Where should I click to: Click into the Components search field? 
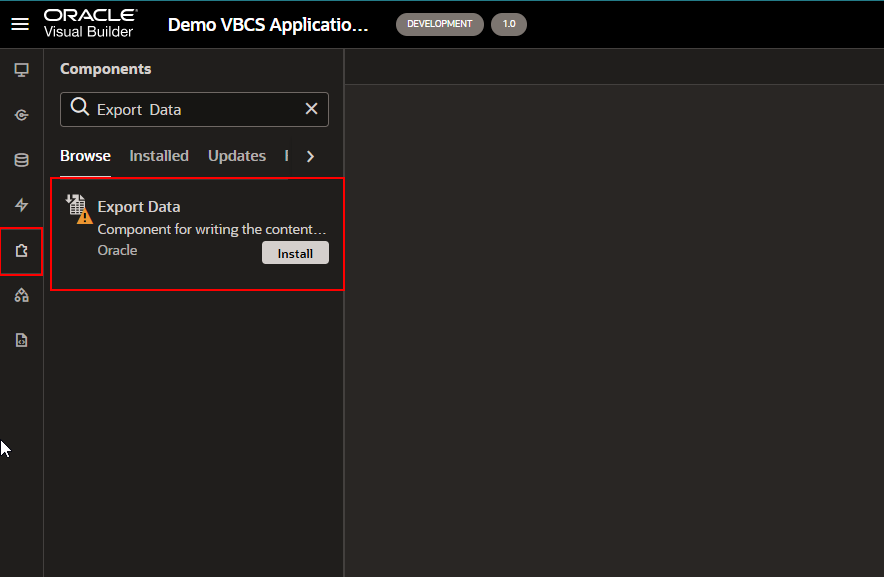pos(195,109)
